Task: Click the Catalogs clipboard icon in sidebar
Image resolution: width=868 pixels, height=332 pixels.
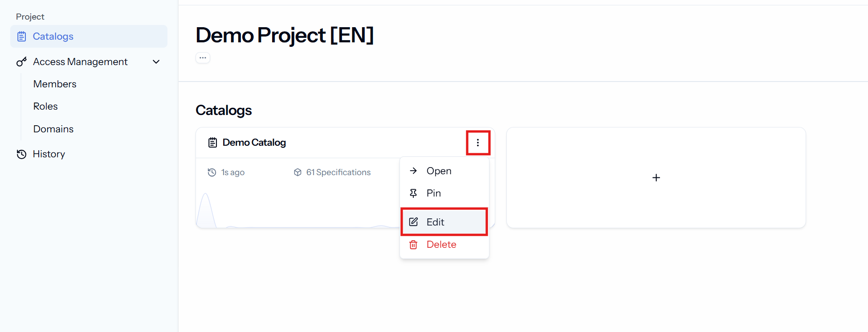Action: [21, 37]
